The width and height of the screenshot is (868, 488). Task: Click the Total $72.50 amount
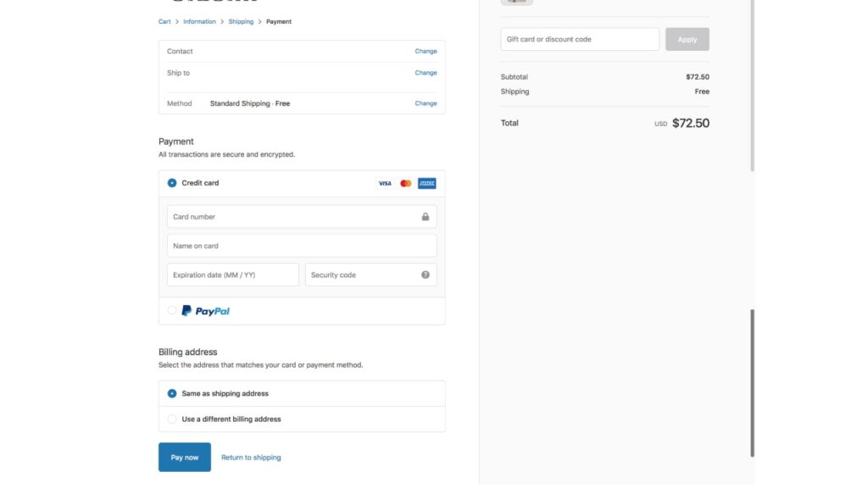point(690,123)
